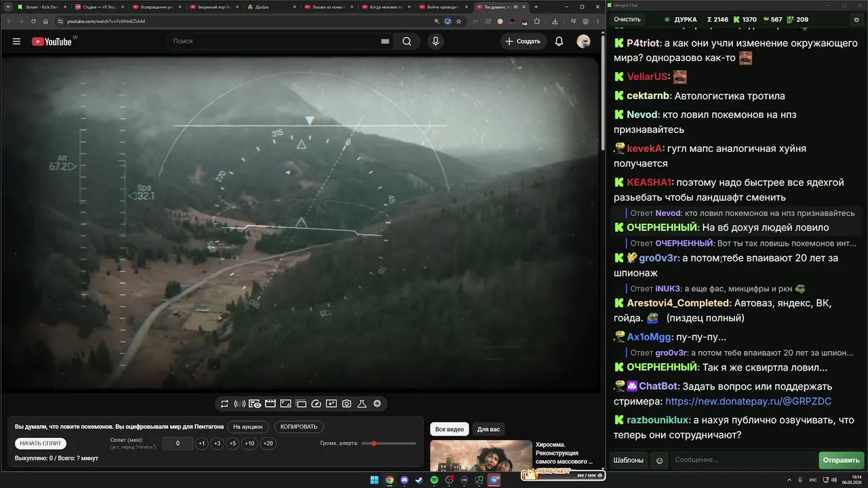Open the YouTube guide hamburger menu
Image resolution: width=868 pixels, height=488 pixels.
pos(16,41)
